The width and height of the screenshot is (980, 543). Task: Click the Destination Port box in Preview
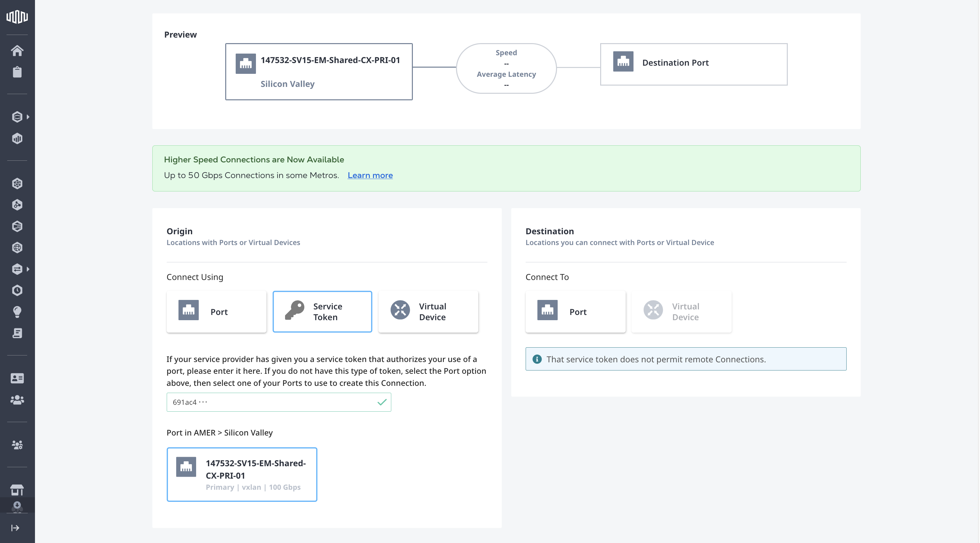coord(694,64)
